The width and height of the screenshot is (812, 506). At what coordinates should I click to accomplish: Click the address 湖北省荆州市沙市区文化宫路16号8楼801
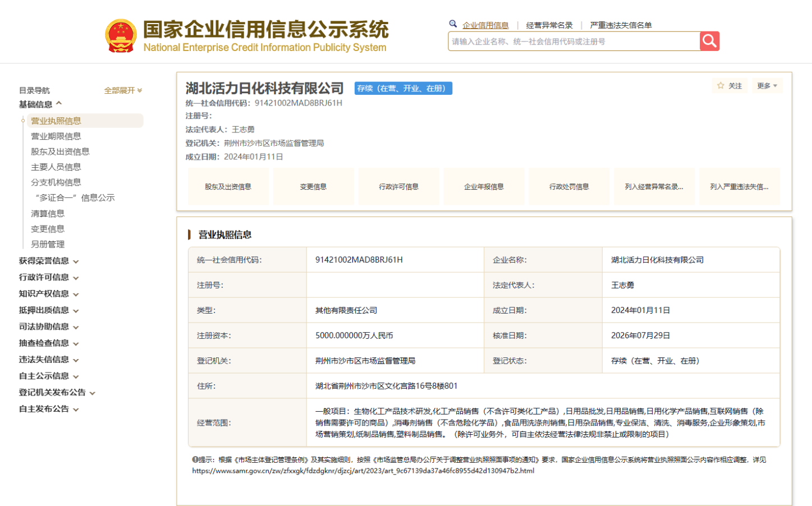[x=387, y=386]
